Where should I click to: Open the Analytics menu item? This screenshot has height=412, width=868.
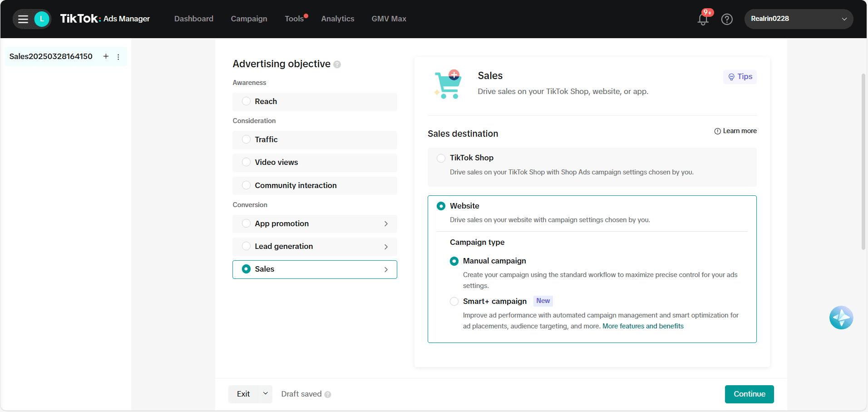tap(337, 19)
